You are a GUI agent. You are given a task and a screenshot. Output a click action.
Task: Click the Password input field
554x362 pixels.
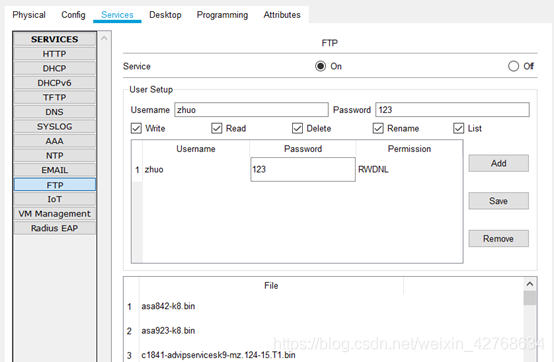coord(453,109)
